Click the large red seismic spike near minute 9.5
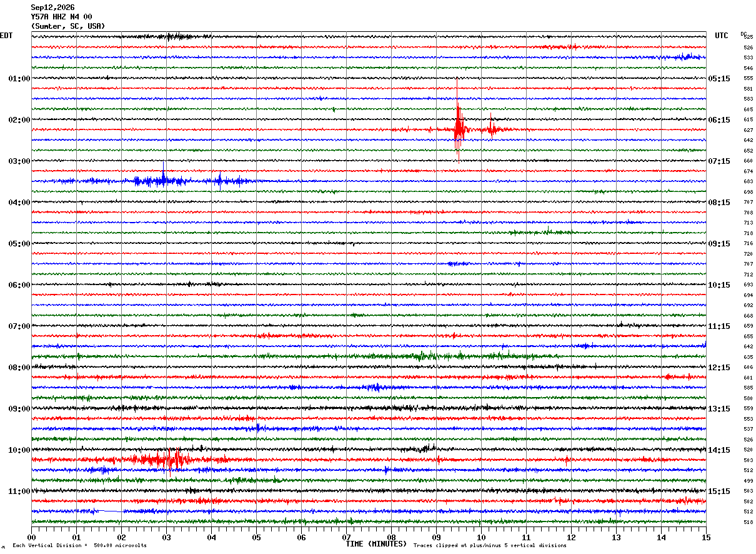Viewport: 756px width, 554px height. [x=459, y=129]
